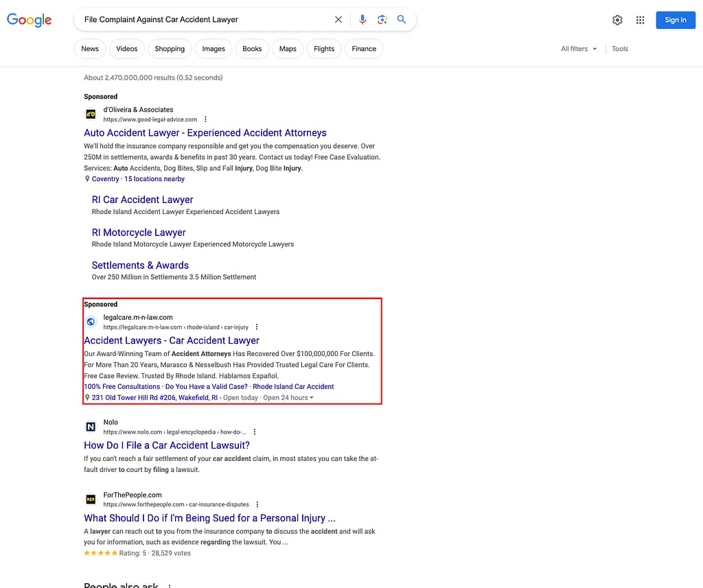Click the Do You Have a Valid Case? link
The width and height of the screenshot is (703, 588).
click(x=206, y=387)
